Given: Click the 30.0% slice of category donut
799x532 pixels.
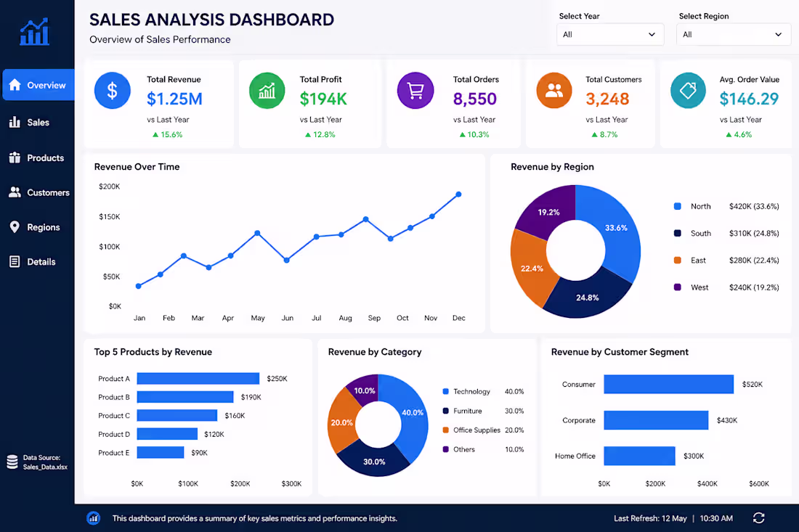Looking at the screenshot, I should coord(374,462).
